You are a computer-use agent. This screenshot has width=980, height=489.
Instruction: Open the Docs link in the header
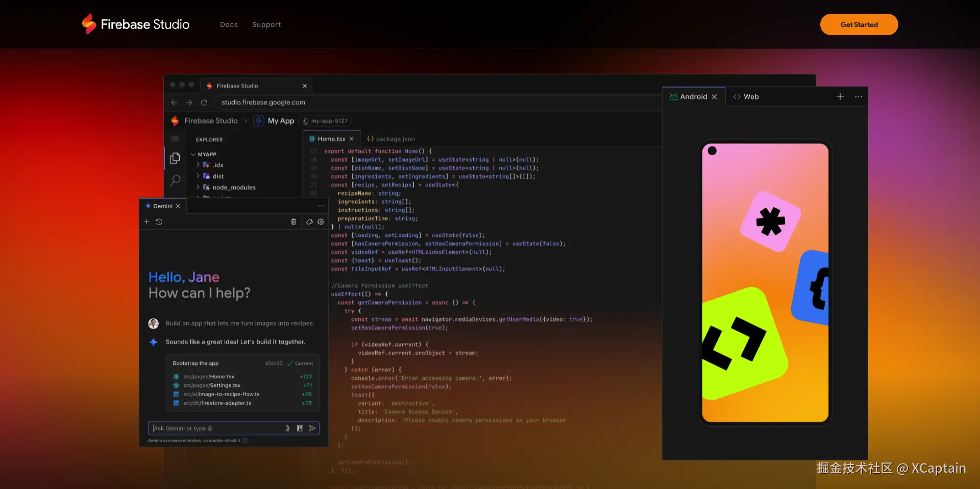[229, 25]
